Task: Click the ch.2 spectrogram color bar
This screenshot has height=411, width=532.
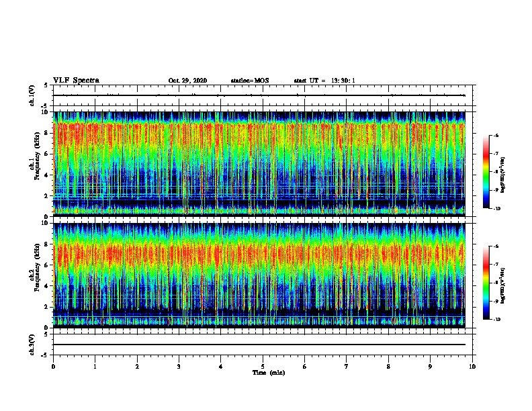Action: pyautogui.click(x=486, y=283)
